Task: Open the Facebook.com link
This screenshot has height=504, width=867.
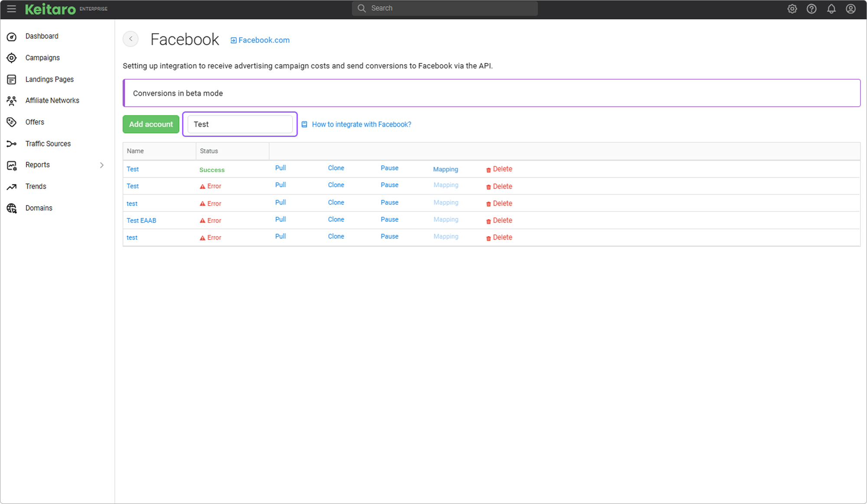Action: 264,40
